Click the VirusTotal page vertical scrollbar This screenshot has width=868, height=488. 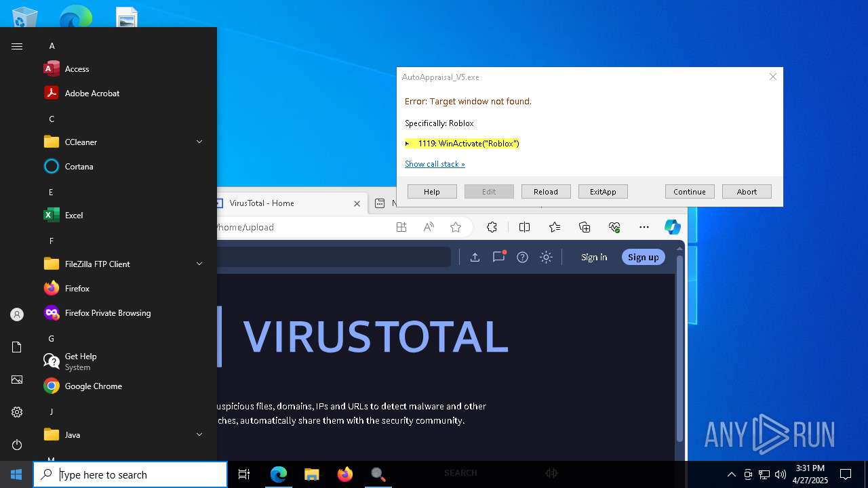click(x=679, y=349)
